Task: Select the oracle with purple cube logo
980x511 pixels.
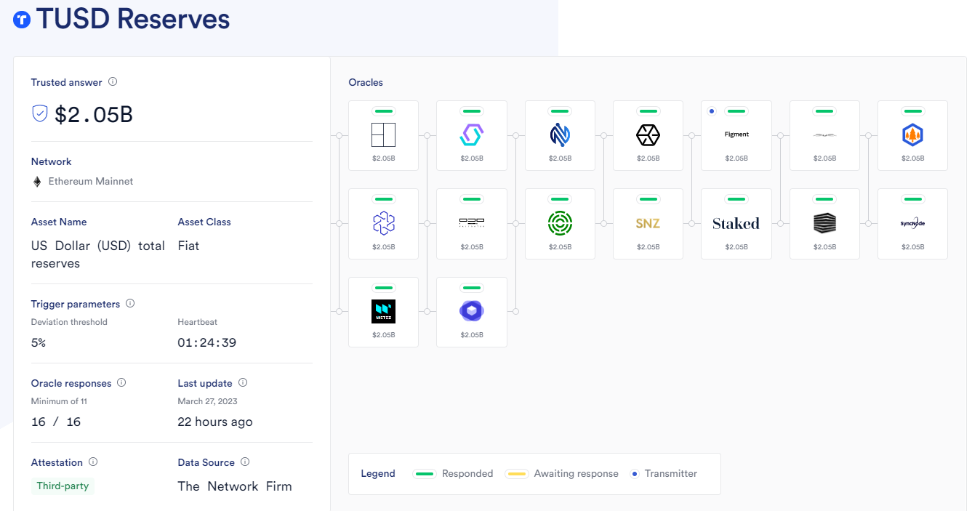Action: (x=472, y=311)
